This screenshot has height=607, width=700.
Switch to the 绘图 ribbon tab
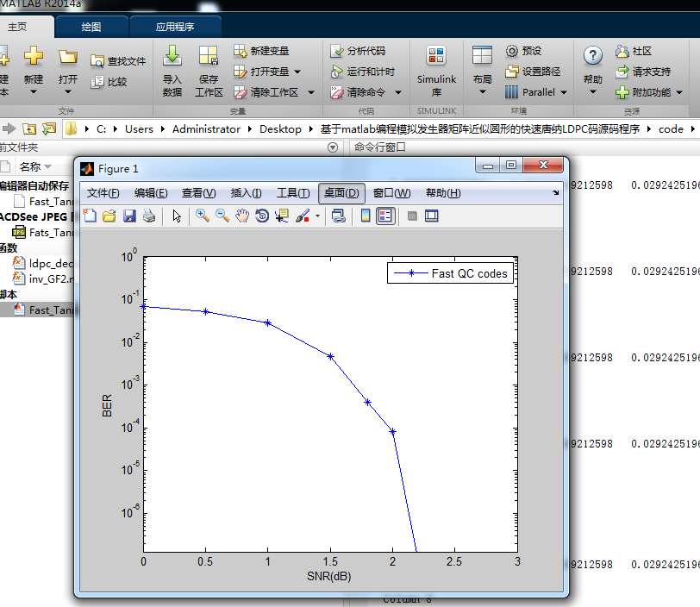(91, 27)
